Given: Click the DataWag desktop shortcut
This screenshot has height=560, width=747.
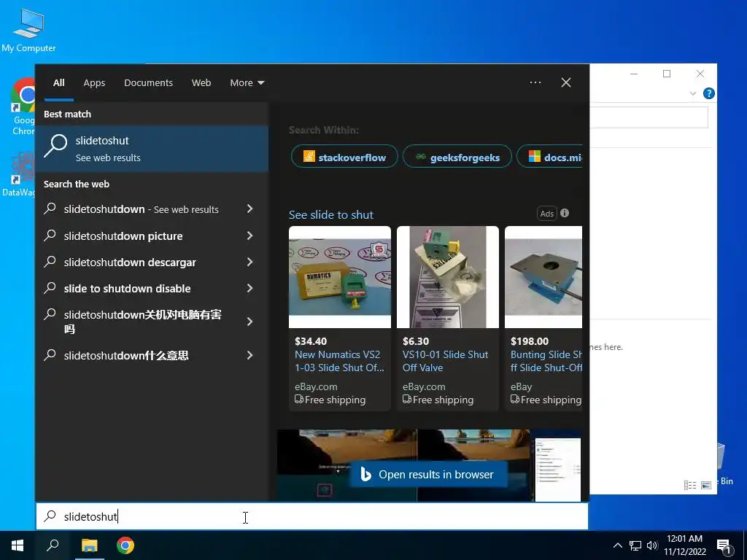Looking at the screenshot, I should coord(19,174).
